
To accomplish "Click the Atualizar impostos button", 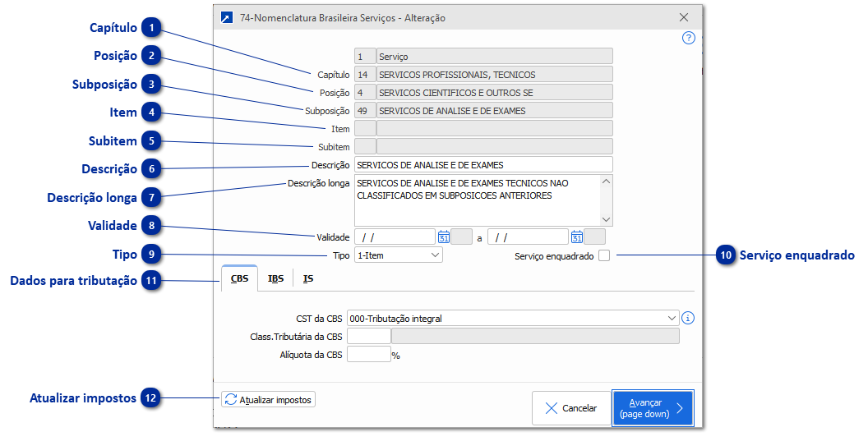I will pos(268,400).
